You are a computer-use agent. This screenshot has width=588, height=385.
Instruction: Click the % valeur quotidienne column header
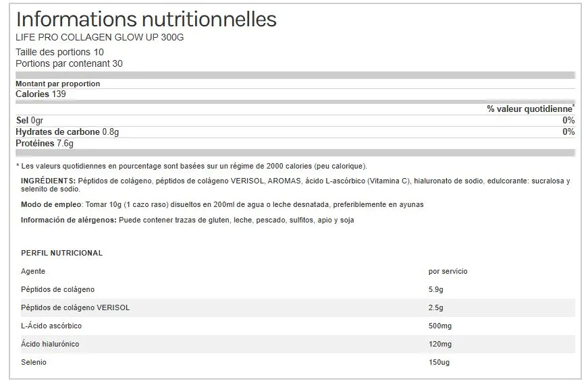click(531, 109)
